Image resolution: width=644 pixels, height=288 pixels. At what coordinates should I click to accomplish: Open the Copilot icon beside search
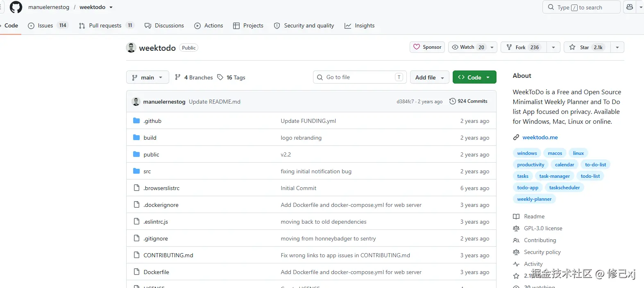pyautogui.click(x=630, y=7)
